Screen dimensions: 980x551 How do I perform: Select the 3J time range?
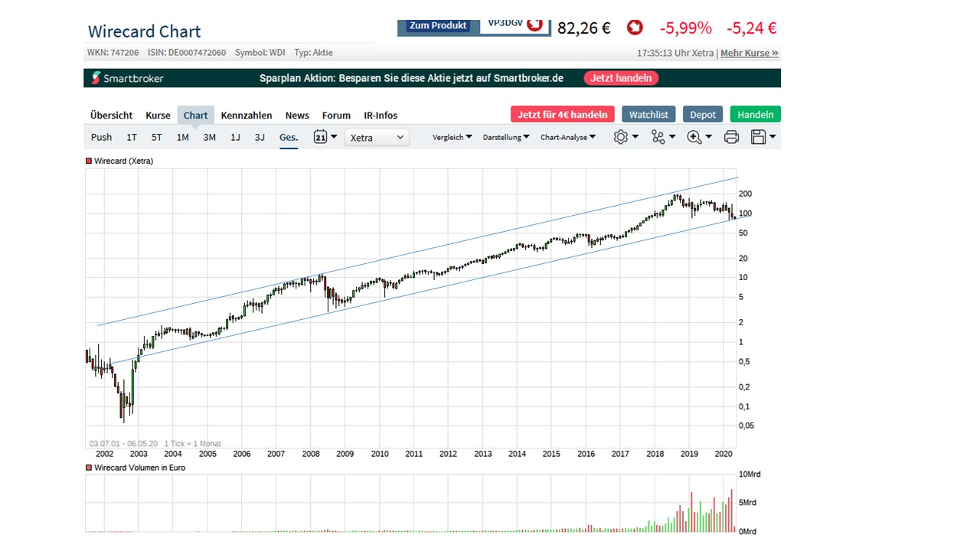(260, 137)
